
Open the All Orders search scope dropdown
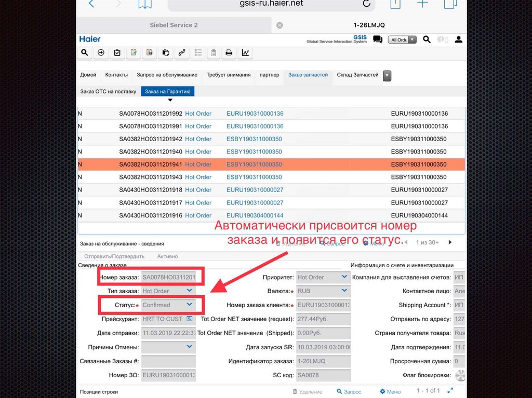[402, 39]
